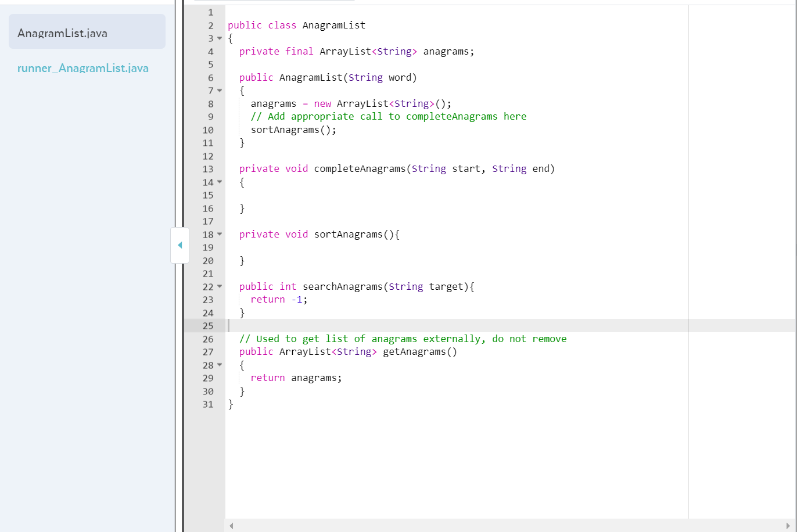This screenshot has height=532, width=797.
Task: Click the 'sortAnagrams();' call on line 10
Action: (294, 130)
